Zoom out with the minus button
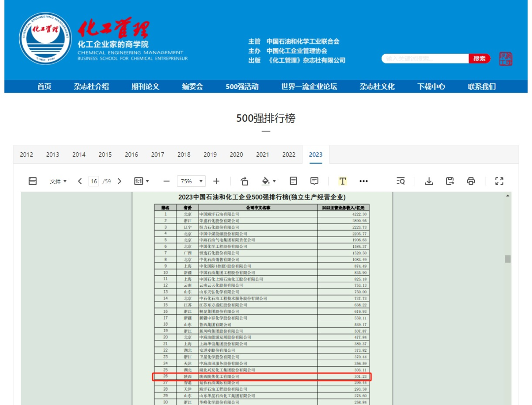Image resolution: width=532 pixels, height=405 pixels. tap(166, 181)
